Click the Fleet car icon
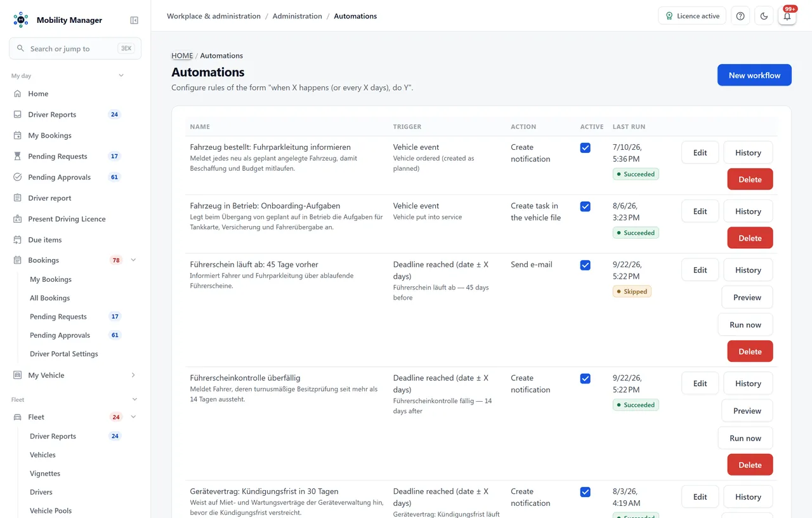812x518 pixels. [18, 417]
